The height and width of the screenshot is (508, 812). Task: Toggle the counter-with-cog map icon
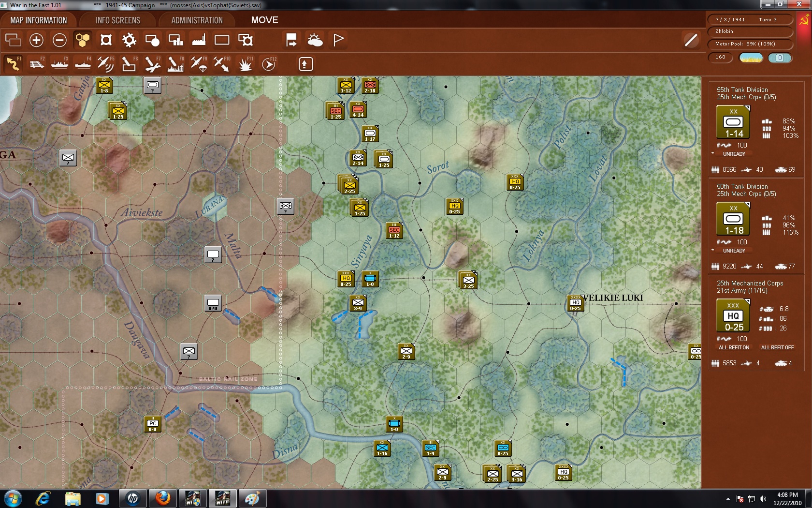point(246,40)
